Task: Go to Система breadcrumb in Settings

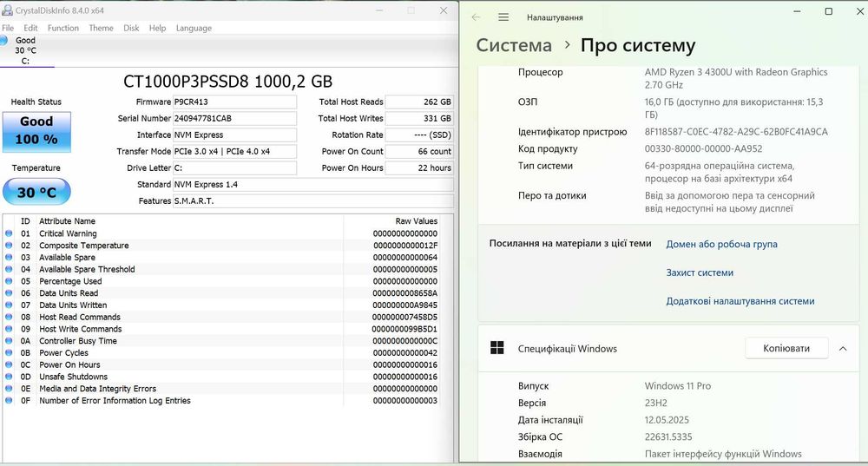Action: [514, 45]
